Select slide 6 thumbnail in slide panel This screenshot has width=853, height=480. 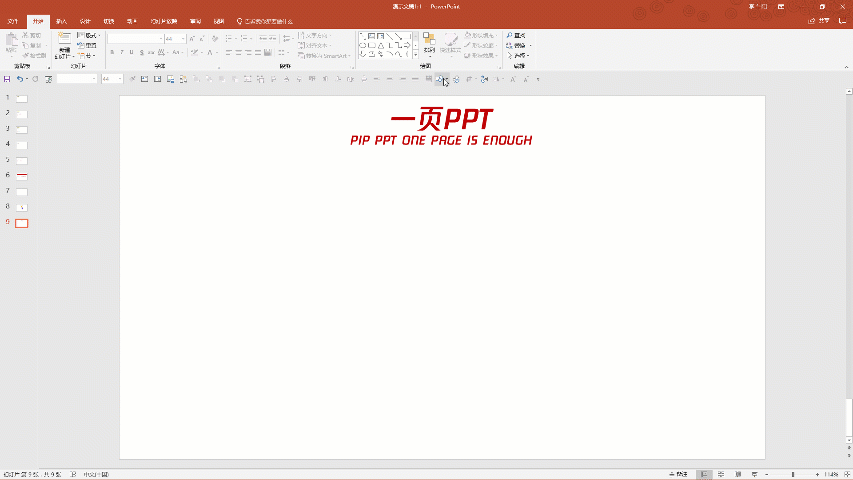point(22,175)
